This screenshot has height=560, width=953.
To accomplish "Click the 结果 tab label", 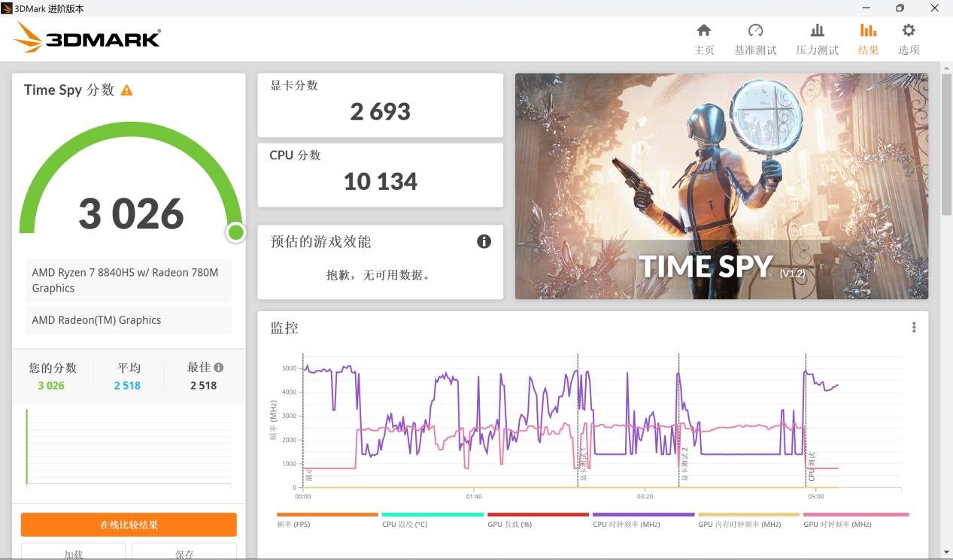I will [x=868, y=50].
